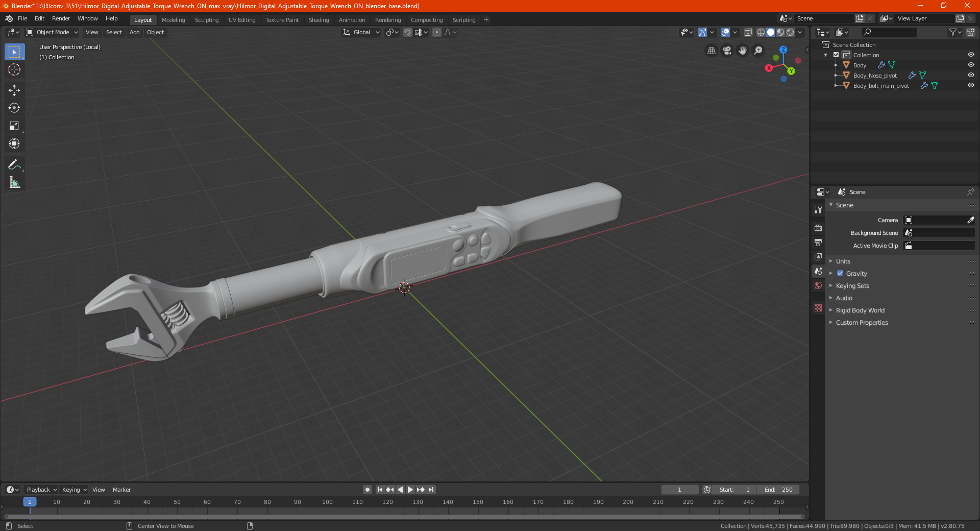Expand the Body object in outliner
This screenshot has width=980, height=531.
pyautogui.click(x=836, y=65)
